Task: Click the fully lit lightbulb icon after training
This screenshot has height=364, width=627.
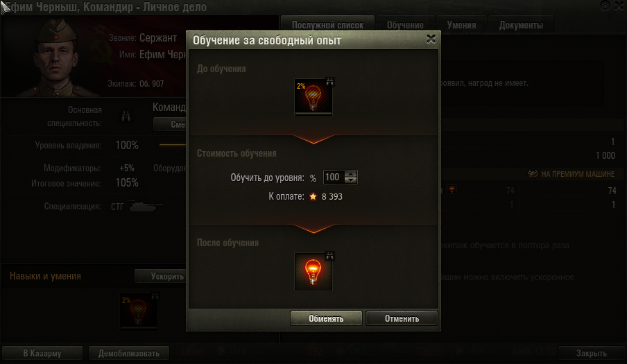Action: 313,272
